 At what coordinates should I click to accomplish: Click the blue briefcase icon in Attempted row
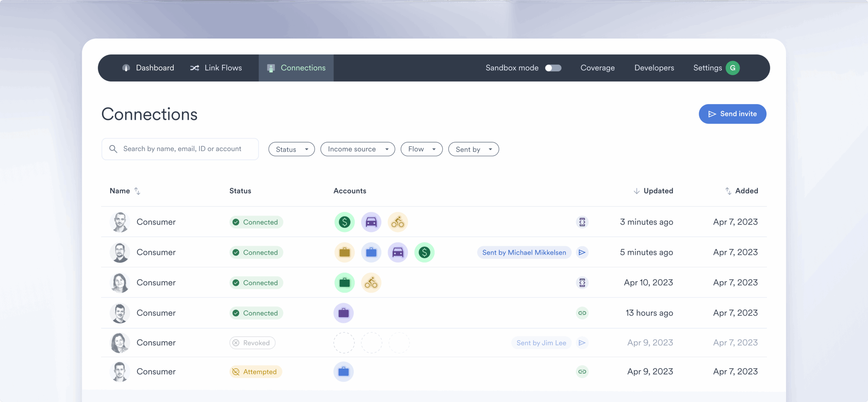pyautogui.click(x=343, y=371)
